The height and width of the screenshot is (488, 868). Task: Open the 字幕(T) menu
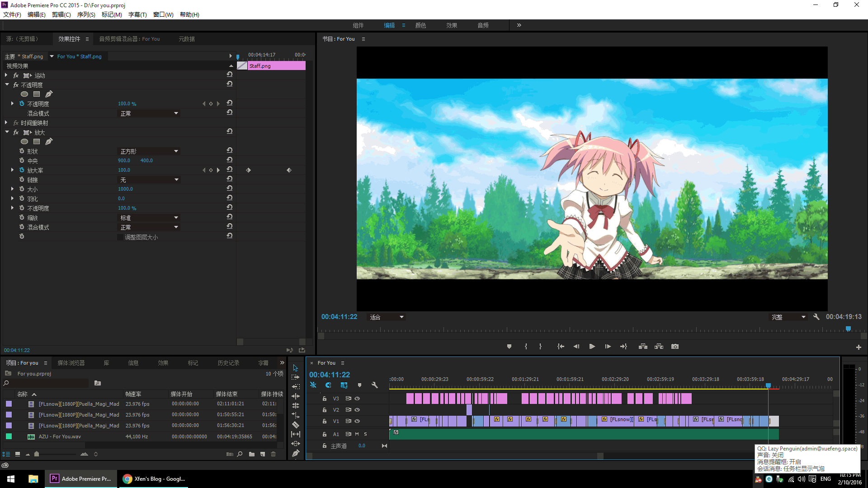[x=137, y=14]
